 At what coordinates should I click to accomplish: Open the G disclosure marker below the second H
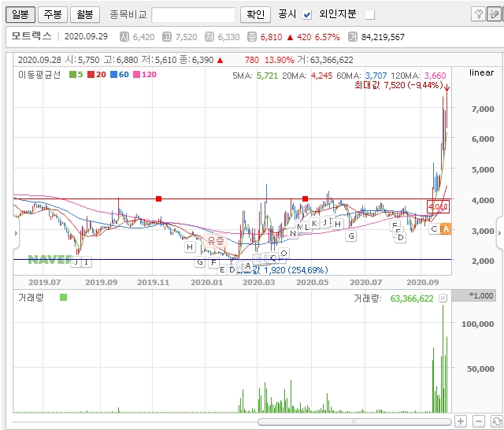(x=351, y=236)
